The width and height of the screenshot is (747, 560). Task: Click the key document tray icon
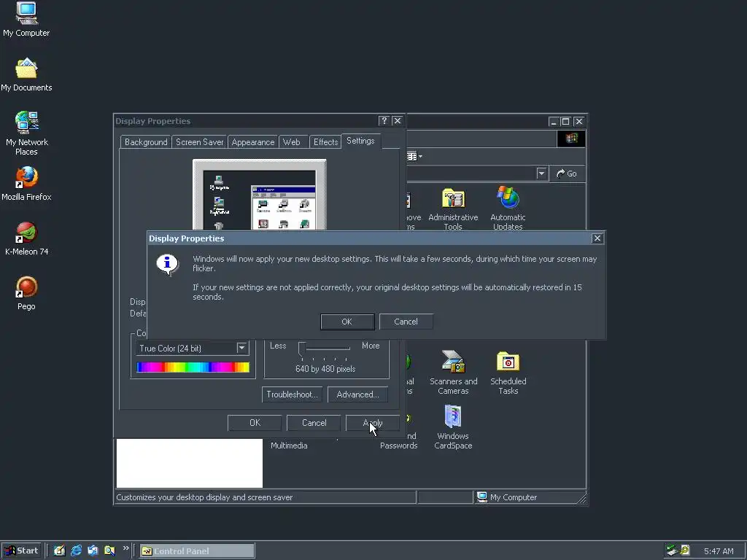point(685,551)
